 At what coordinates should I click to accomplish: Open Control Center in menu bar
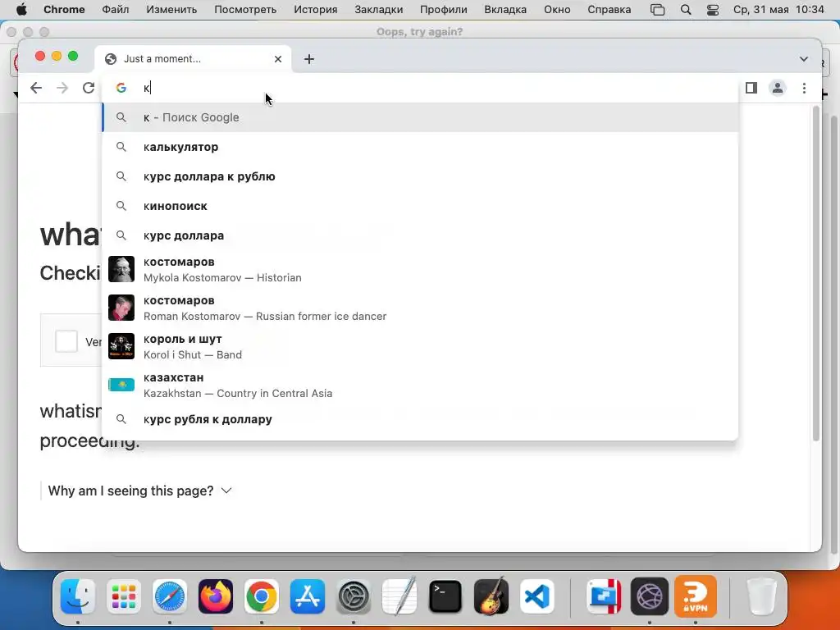(713, 10)
